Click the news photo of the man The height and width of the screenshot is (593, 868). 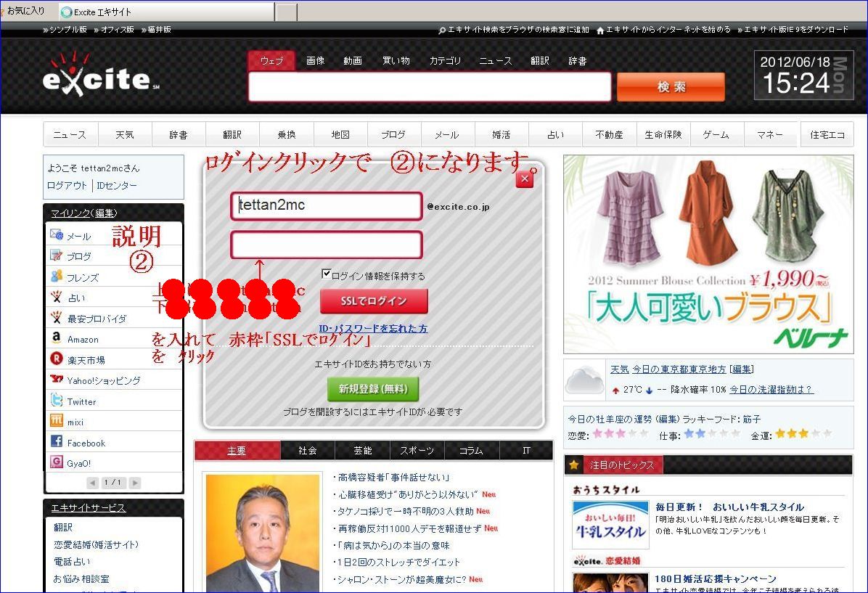point(263,533)
